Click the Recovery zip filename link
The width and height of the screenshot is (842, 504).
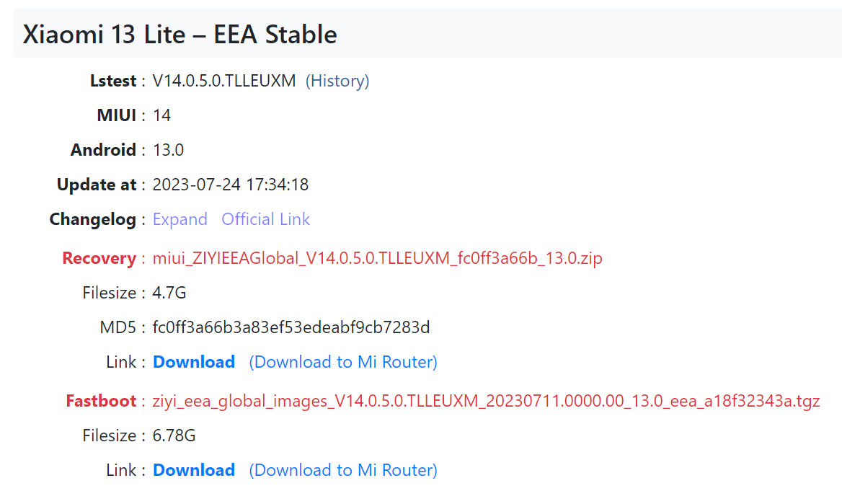378,258
